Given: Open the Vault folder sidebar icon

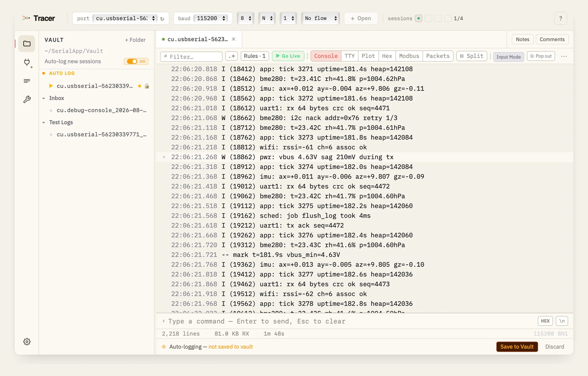Looking at the screenshot, I should pyautogui.click(x=27, y=44).
